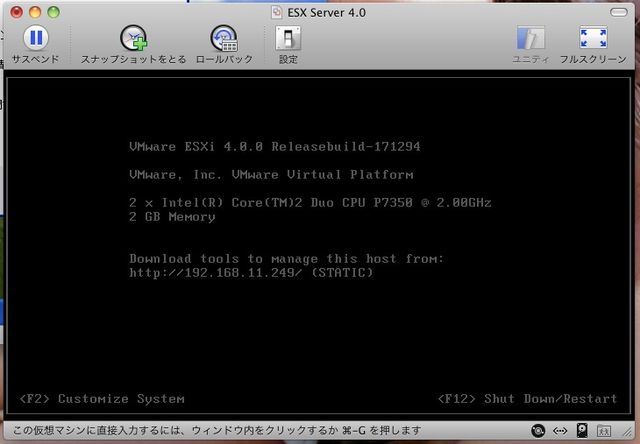
Task: Click the 2 GB Memory line
Action: [x=172, y=217]
